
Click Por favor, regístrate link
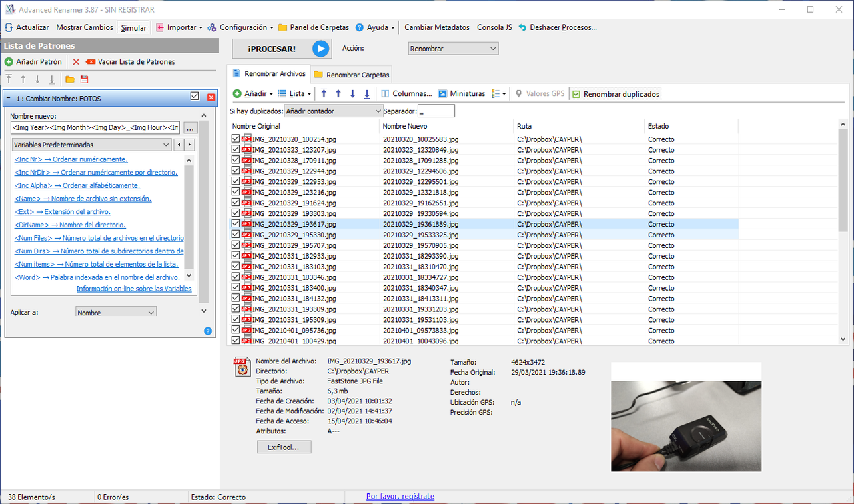coord(400,497)
